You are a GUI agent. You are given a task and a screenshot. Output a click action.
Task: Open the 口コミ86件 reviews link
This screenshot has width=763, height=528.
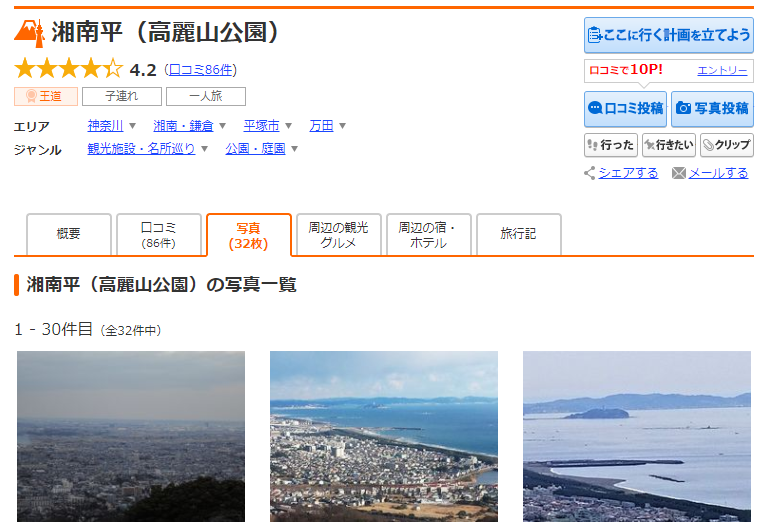point(200,70)
